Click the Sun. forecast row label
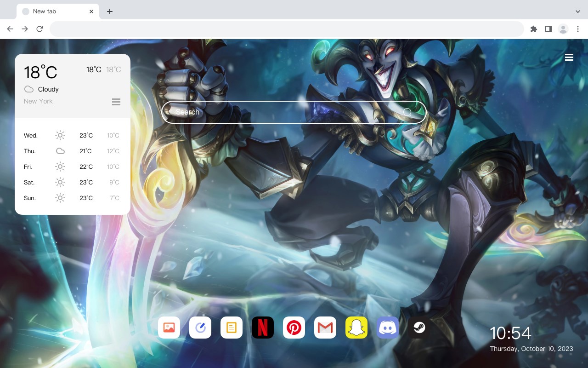Screen dimensions: 588x368 (30, 198)
